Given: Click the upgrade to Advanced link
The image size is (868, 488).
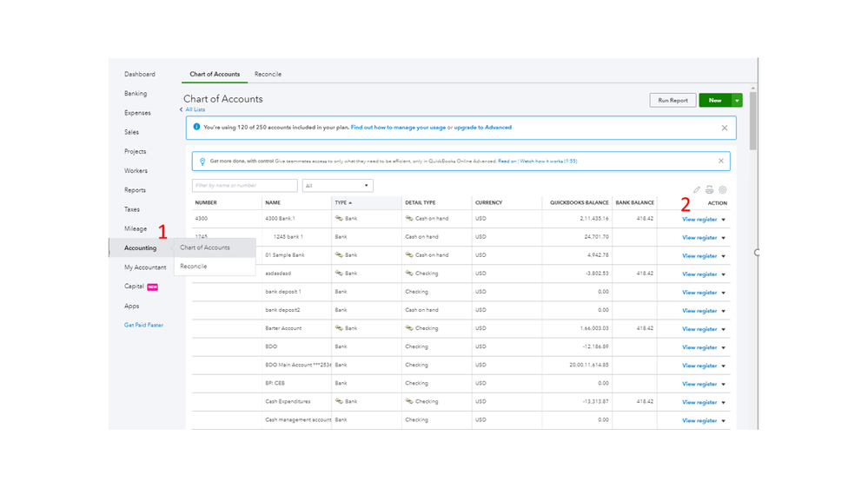Looking at the screenshot, I should click(x=483, y=128).
